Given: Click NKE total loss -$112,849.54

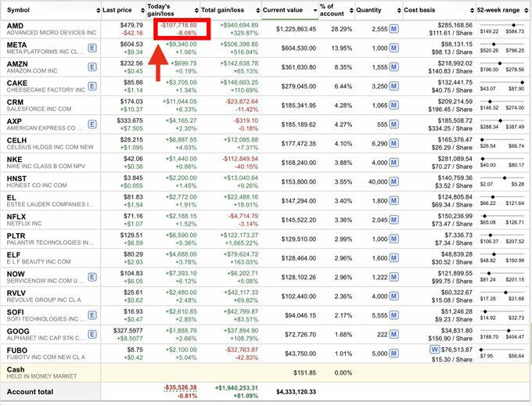Looking at the screenshot, I should point(240,159).
